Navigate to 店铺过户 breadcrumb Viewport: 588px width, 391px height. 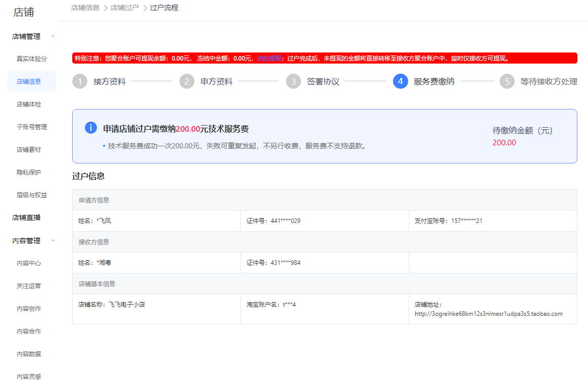pyautogui.click(x=124, y=8)
